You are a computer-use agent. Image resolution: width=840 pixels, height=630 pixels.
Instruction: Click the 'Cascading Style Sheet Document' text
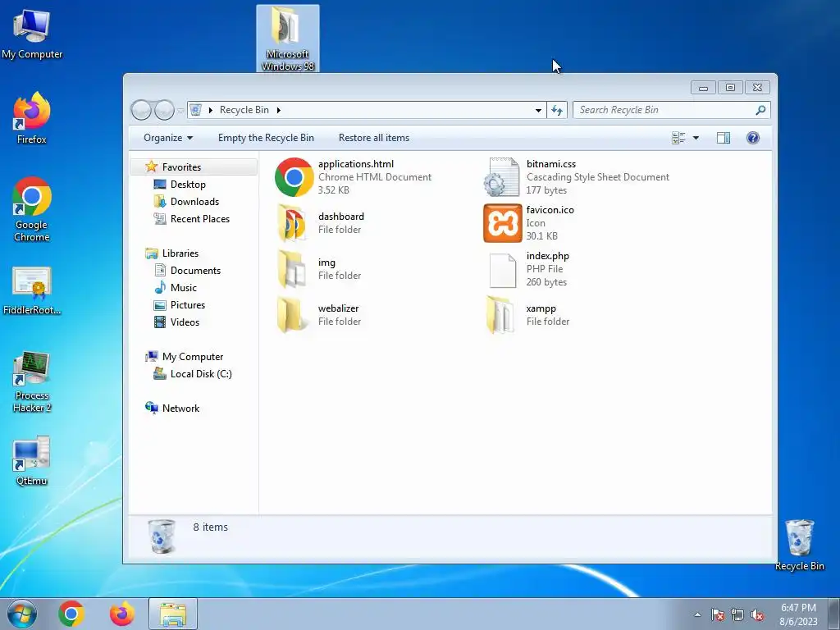point(598,177)
